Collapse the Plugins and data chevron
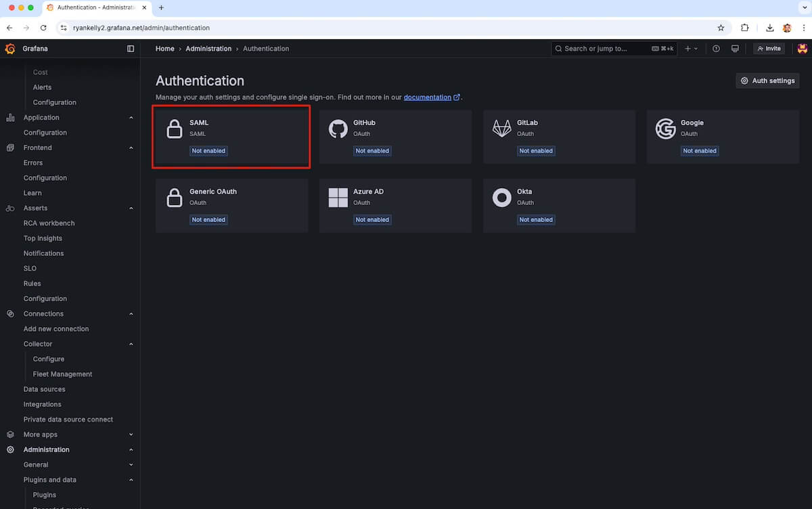812x509 pixels. 131,480
